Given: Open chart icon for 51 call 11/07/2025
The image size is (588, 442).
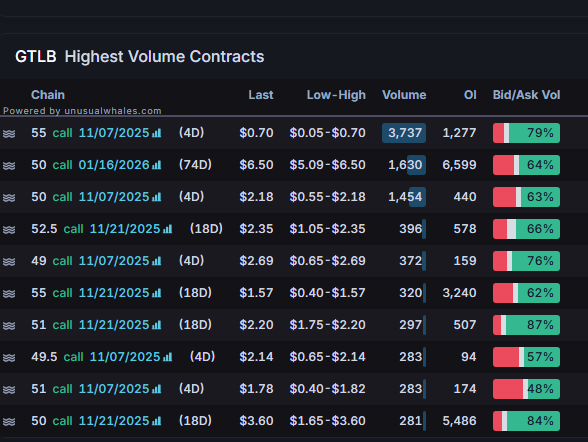Looking at the screenshot, I should (156, 389).
